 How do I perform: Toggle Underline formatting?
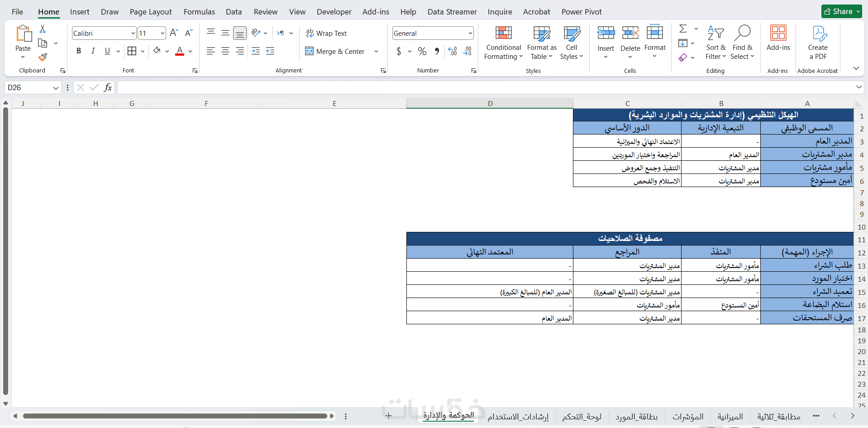[x=107, y=51]
